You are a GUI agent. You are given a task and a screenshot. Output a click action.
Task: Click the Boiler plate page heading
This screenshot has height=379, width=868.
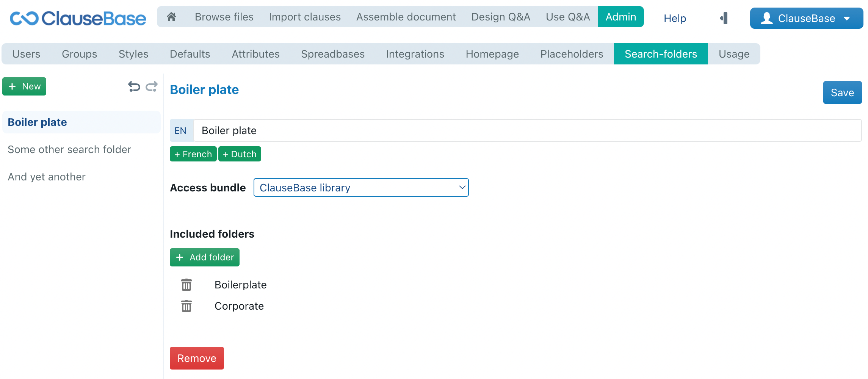(x=204, y=89)
